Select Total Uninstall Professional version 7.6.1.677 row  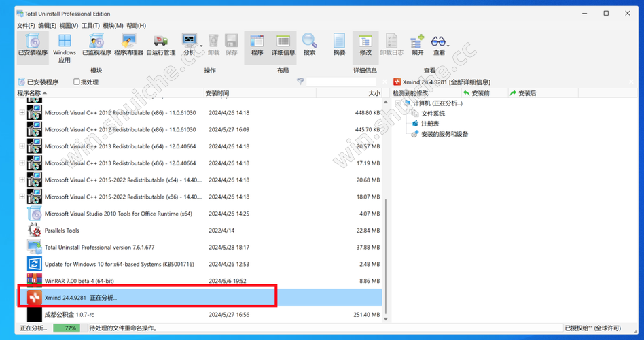pos(199,247)
